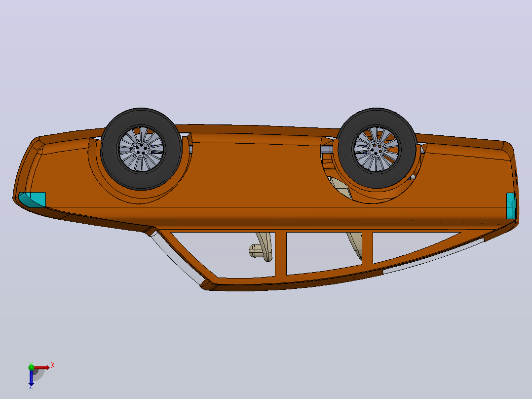Select the teal lamp at the right end
532x399 pixels.
coord(511,206)
